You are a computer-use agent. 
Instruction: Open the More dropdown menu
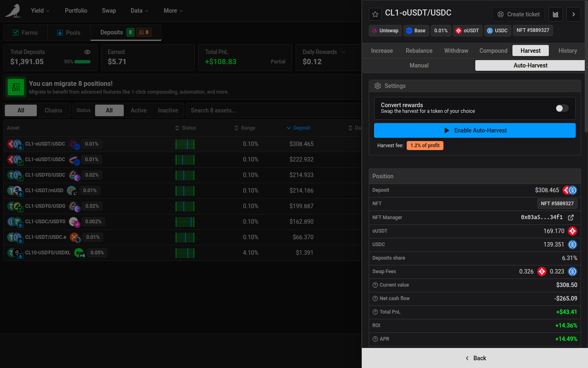coord(173,11)
